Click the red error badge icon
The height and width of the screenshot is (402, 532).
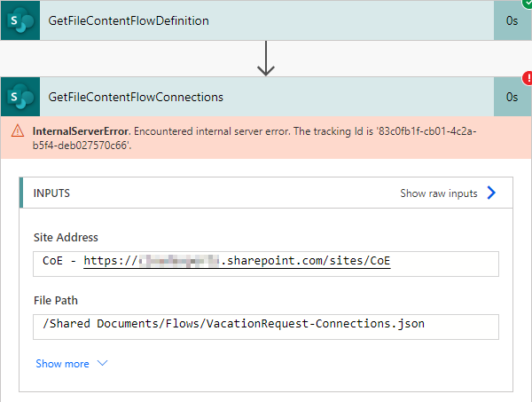click(x=527, y=79)
